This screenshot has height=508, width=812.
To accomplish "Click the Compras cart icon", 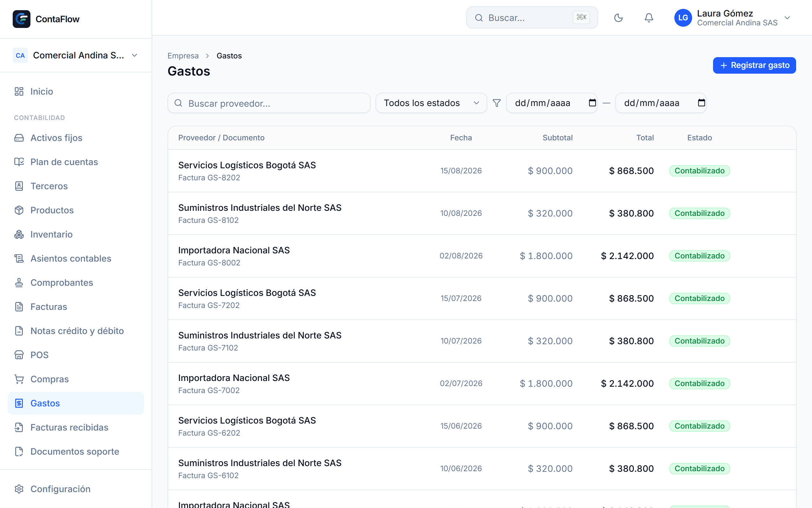I will coord(19,379).
